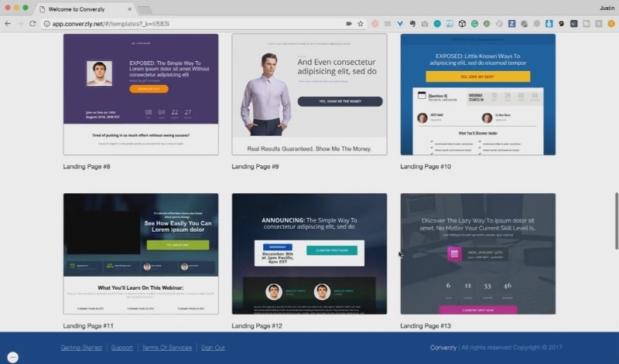
Task: Click the 'Landing Page #8' caption
Action: (87, 166)
